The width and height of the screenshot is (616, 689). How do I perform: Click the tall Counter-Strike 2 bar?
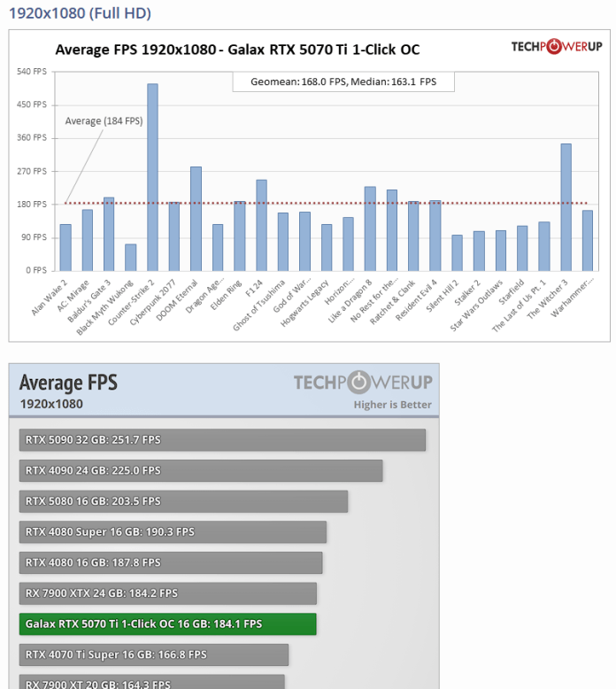152,177
